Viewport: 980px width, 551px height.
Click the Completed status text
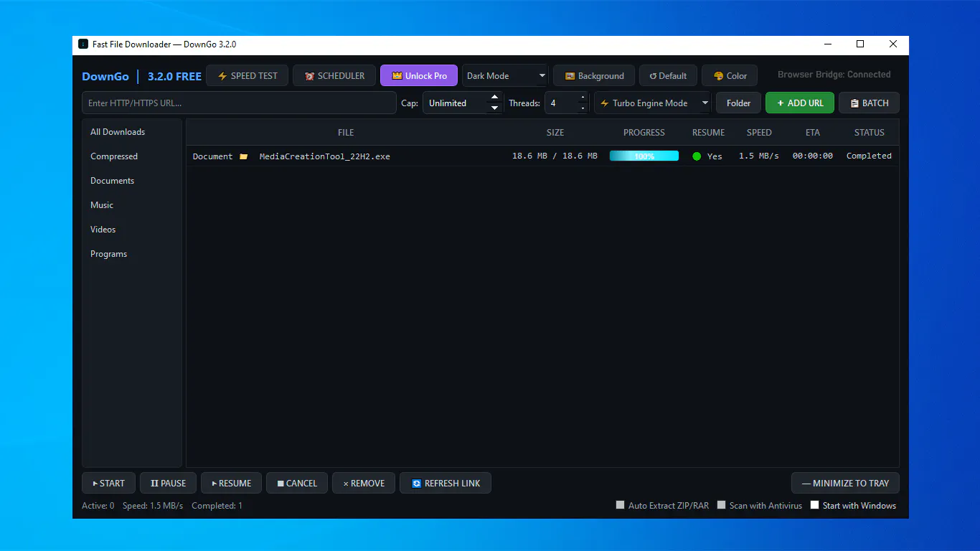point(869,156)
